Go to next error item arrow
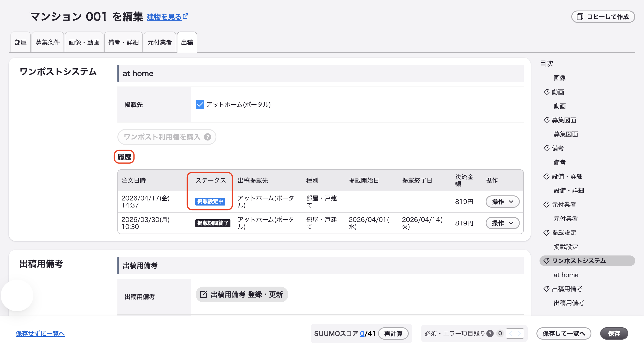The width and height of the screenshot is (644, 351). [x=519, y=333]
